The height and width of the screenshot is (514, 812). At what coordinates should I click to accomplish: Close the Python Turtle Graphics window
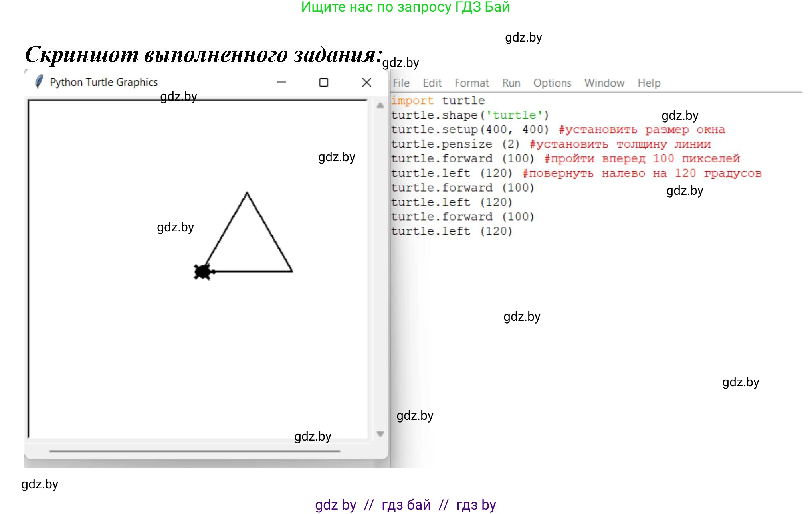tap(366, 82)
